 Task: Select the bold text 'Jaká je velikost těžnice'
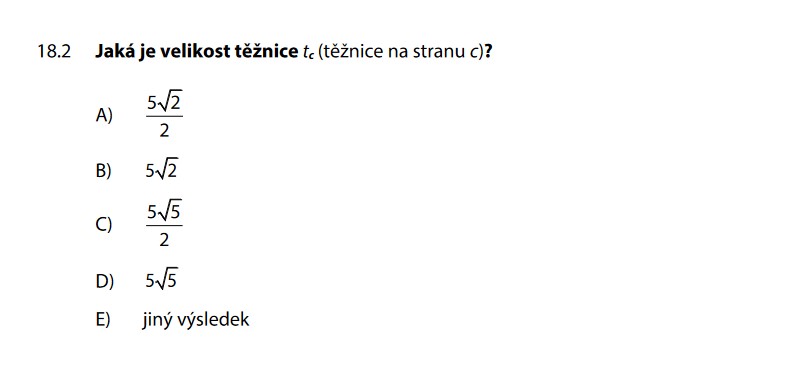pos(195,52)
